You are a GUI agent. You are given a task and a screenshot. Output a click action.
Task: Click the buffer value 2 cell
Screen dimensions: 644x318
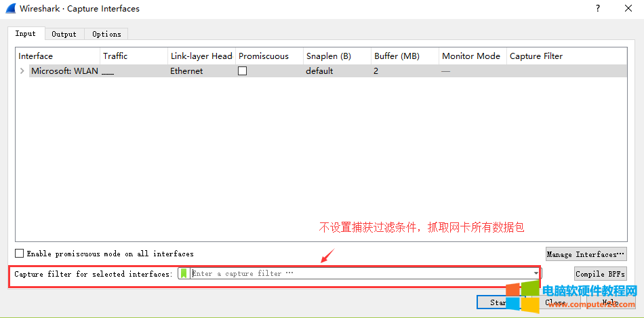[x=376, y=71]
